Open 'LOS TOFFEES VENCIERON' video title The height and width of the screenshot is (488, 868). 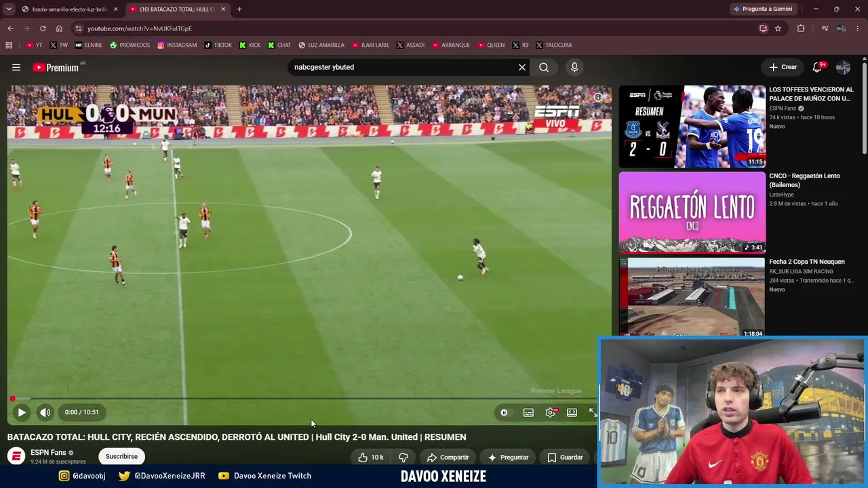click(811, 94)
